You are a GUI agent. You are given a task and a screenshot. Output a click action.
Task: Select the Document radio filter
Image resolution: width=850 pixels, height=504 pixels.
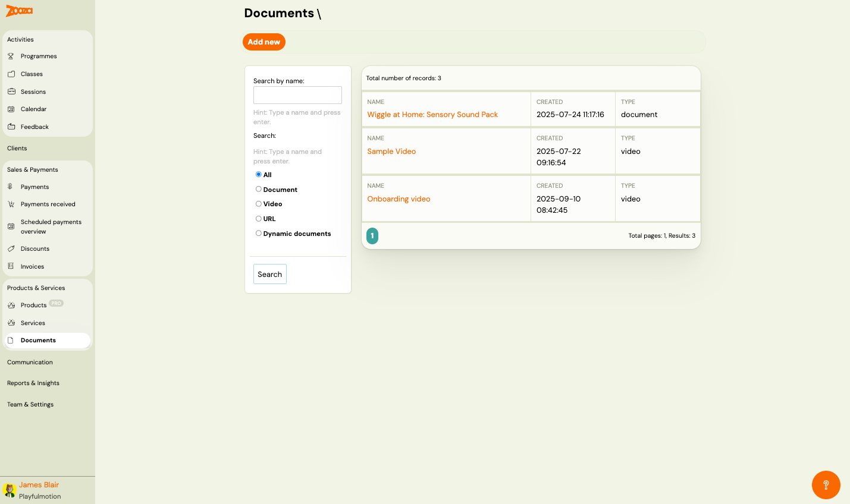[259, 190]
